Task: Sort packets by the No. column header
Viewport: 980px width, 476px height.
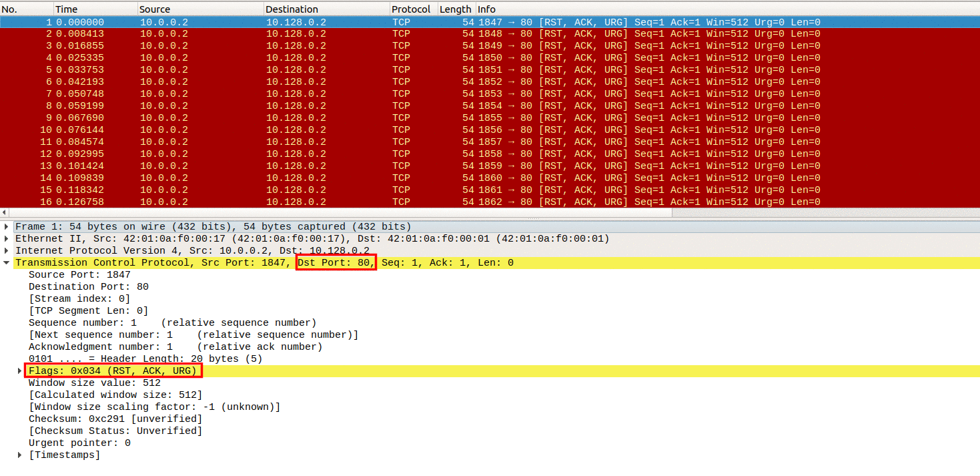Action: (x=27, y=9)
